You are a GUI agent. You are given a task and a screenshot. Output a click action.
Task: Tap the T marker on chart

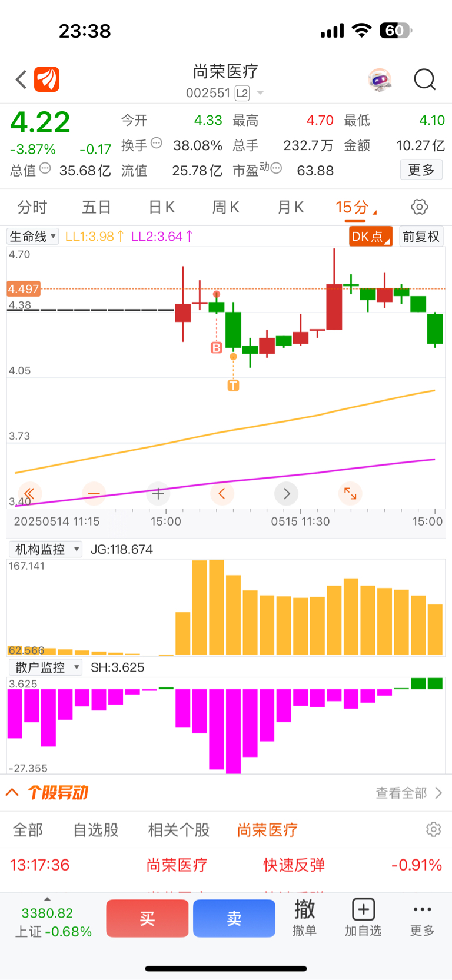point(233,386)
